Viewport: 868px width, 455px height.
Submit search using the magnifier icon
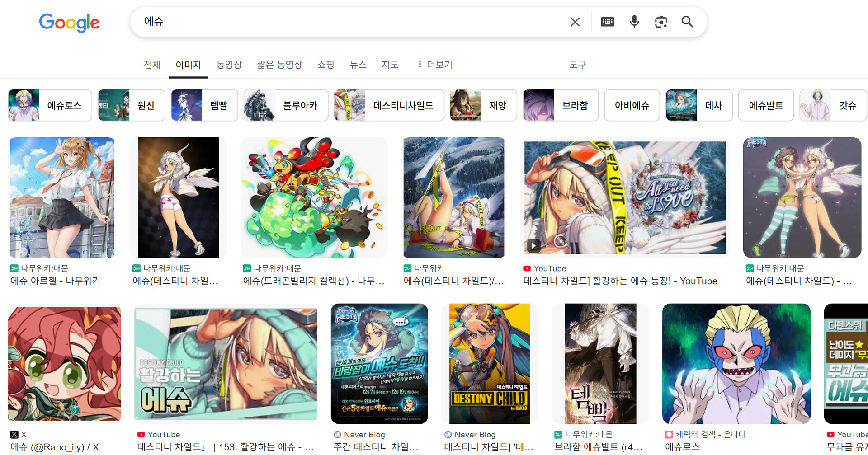point(687,22)
